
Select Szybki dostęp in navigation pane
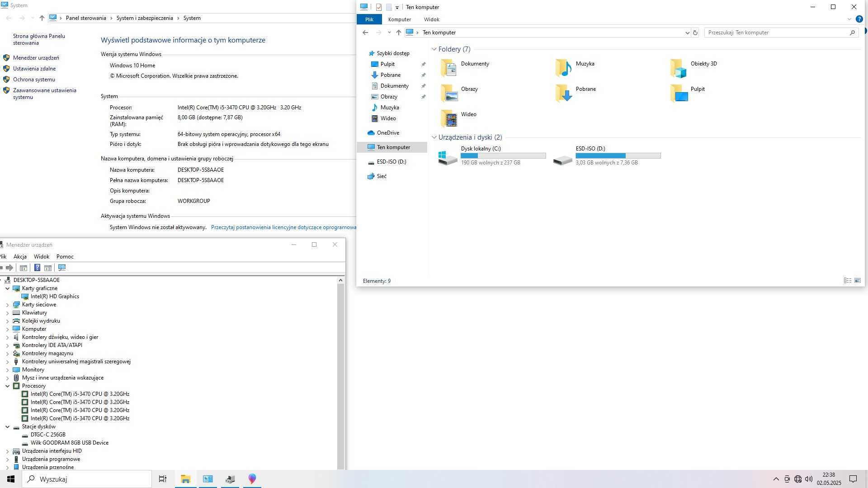393,53
